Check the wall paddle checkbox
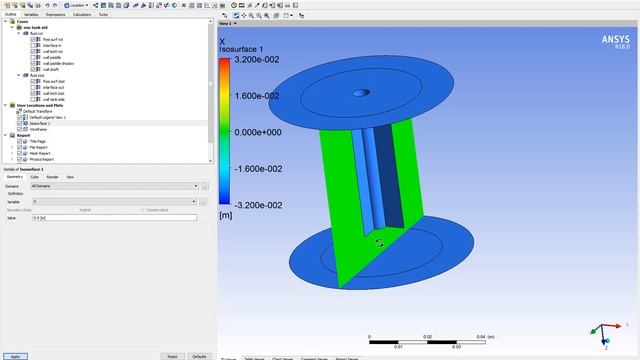The width and height of the screenshot is (640, 360). 33,58
